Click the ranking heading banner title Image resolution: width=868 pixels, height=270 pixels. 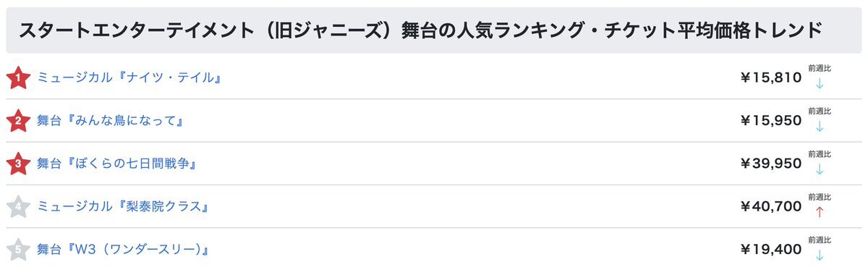tap(420, 30)
